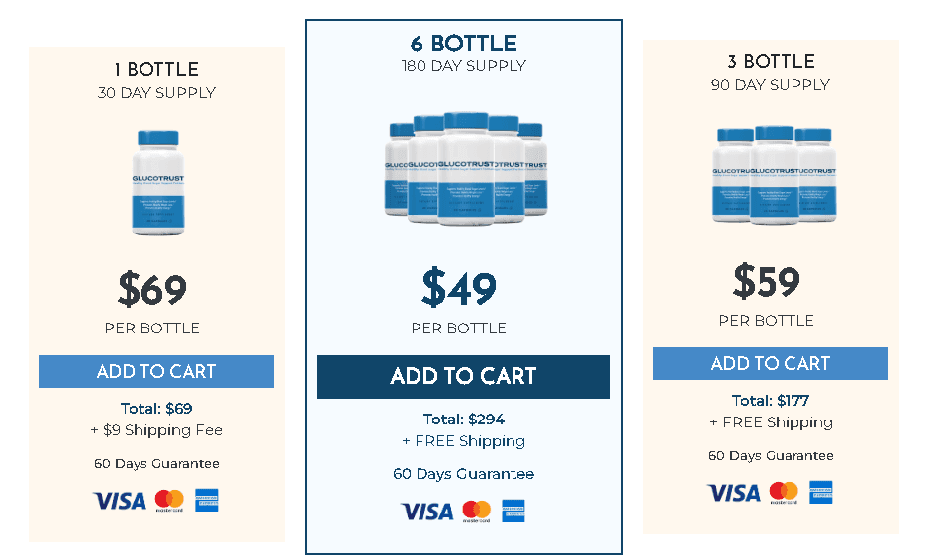The height and width of the screenshot is (560, 933).
Task: Click the $49 per bottle price
Action: tap(459, 288)
